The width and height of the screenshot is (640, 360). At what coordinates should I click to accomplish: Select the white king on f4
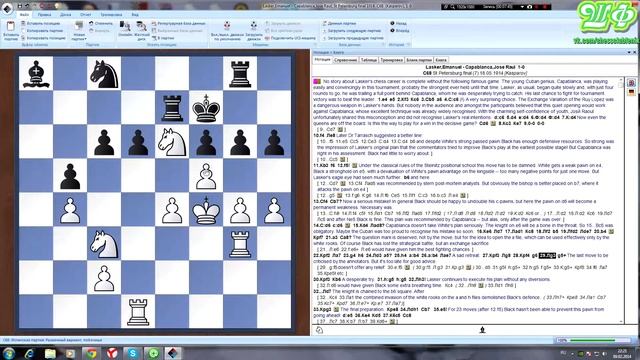click(206, 210)
